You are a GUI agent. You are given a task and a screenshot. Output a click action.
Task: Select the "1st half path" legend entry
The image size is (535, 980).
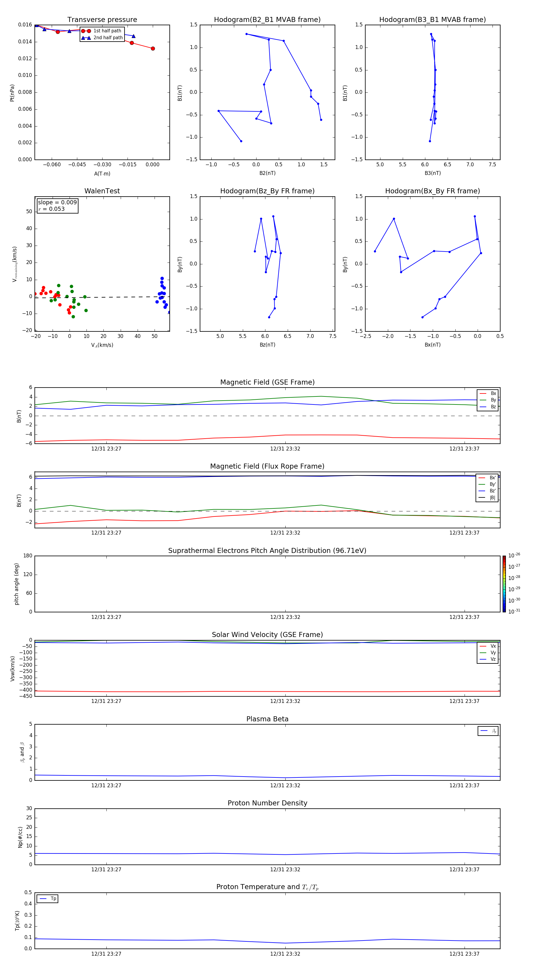click(102, 31)
